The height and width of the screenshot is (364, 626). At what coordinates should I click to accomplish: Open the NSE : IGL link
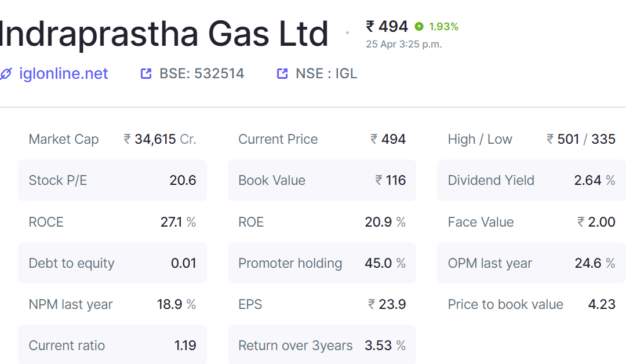[326, 74]
